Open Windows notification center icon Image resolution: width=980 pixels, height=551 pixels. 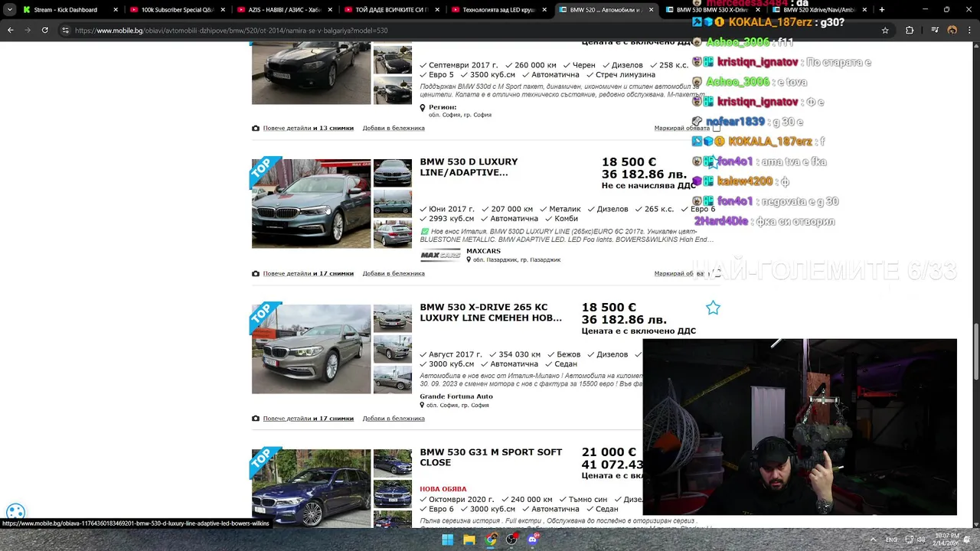pos(967,540)
